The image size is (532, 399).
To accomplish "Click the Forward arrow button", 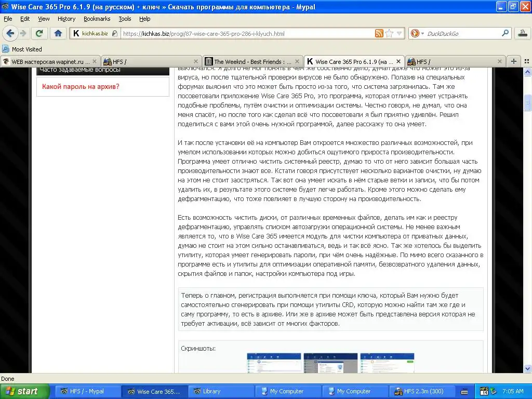I will [23, 33].
